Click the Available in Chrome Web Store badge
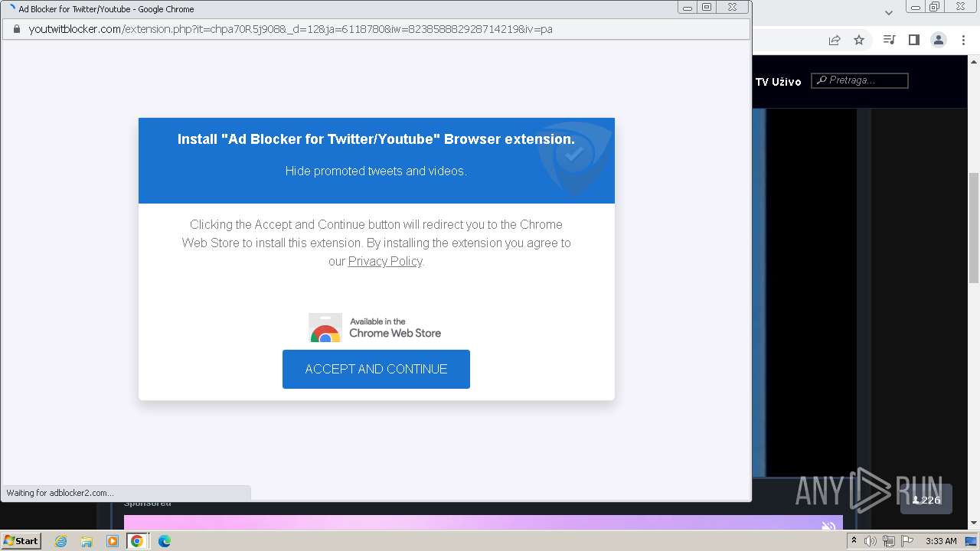The image size is (980, 551). click(375, 328)
